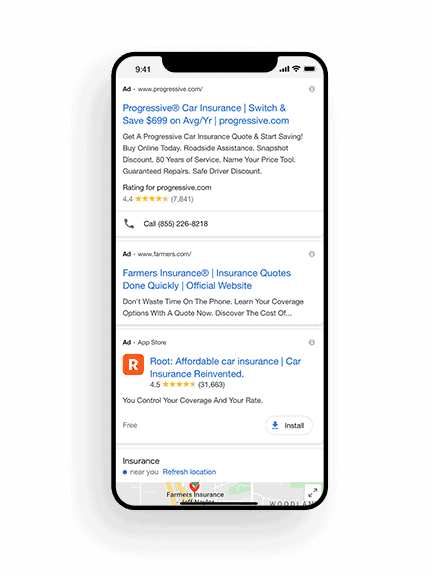
Task: Open Farmers Insurance Quotes ad headline
Action: click(206, 279)
